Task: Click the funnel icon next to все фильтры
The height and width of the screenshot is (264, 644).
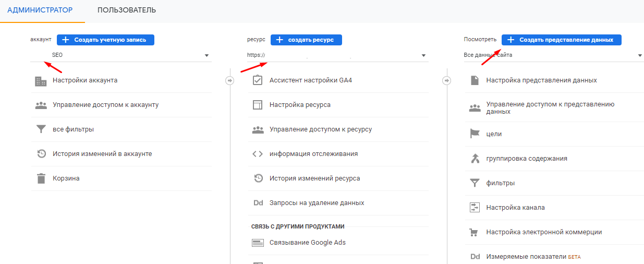Action: (x=41, y=129)
